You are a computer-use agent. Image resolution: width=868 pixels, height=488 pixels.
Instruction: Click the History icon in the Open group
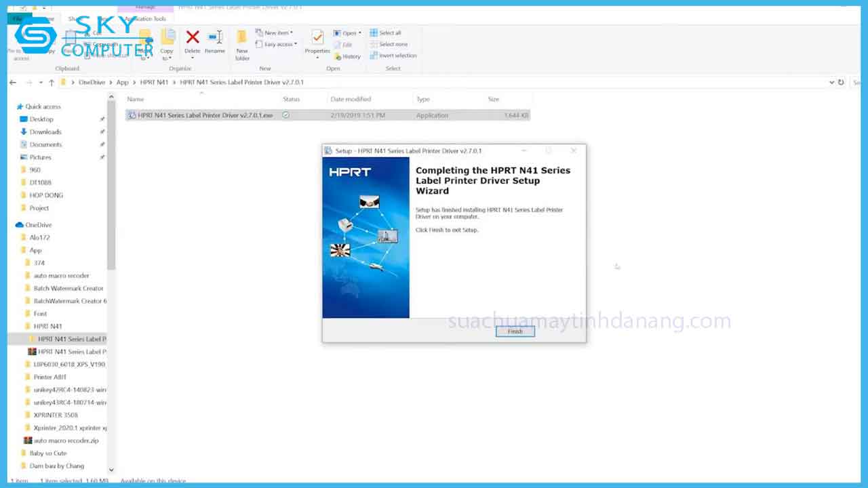point(347,56)
